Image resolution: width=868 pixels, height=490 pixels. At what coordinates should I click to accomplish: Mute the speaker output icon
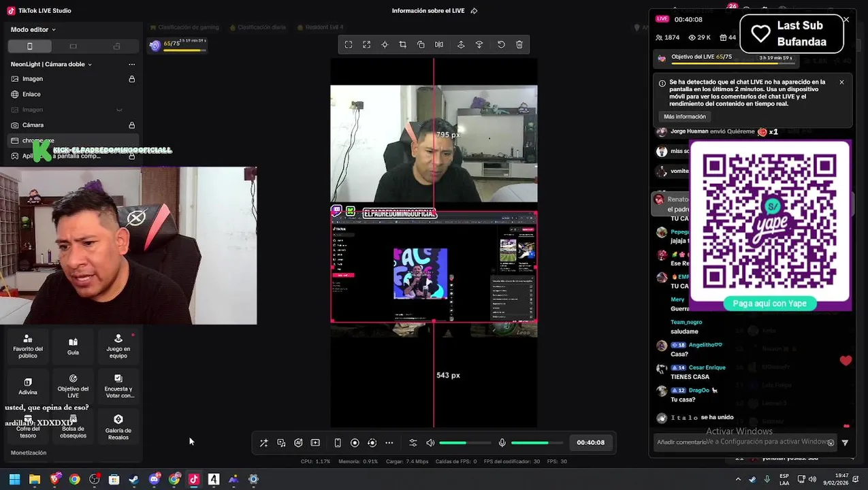[430, 442]
